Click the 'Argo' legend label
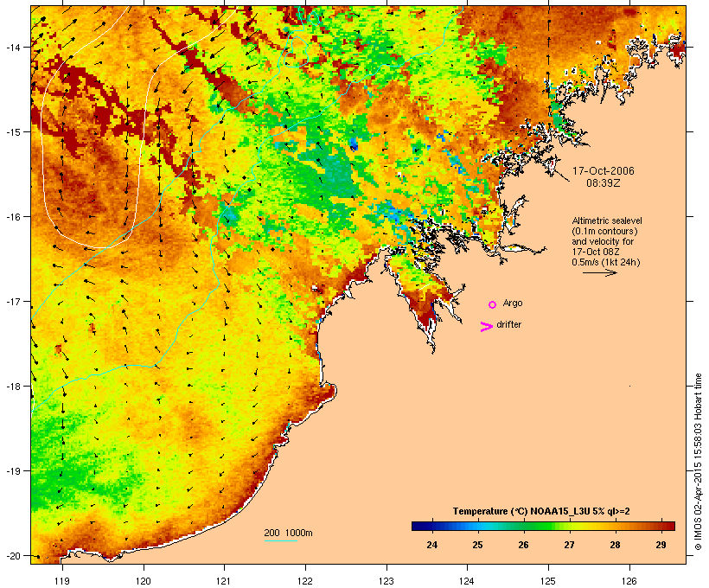 click(513, 303)
